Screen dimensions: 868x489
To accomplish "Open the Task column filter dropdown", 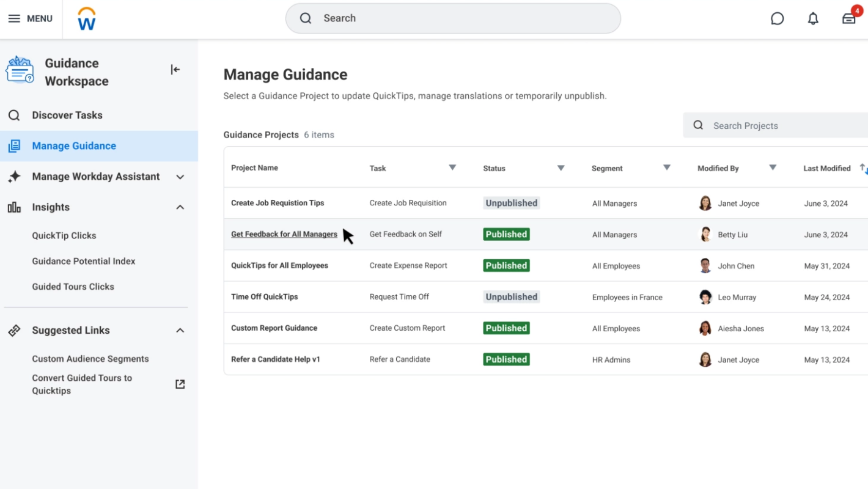I will click(x=452, y=168).
